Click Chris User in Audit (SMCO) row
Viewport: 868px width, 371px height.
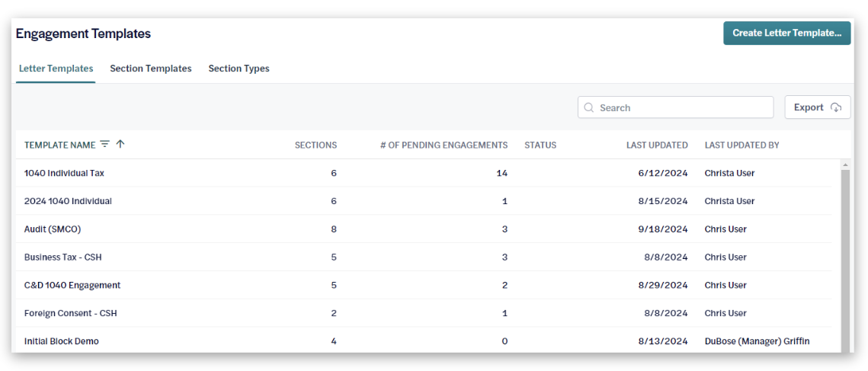click(725, 229)
